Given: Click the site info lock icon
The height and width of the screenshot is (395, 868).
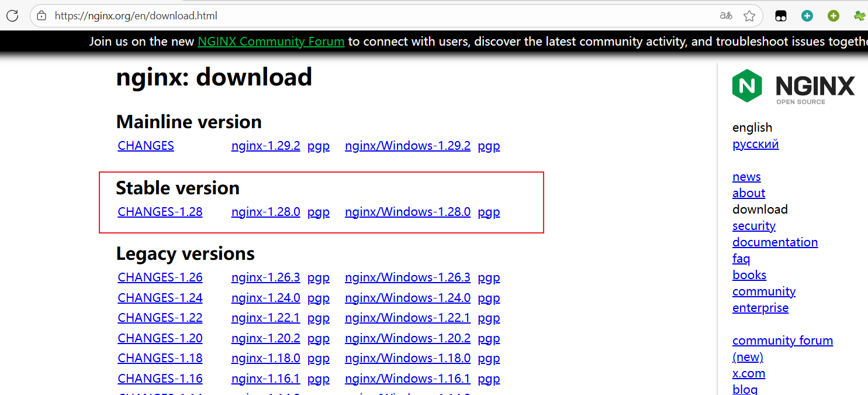Looking at the screenshot, I should pos(42,16).
